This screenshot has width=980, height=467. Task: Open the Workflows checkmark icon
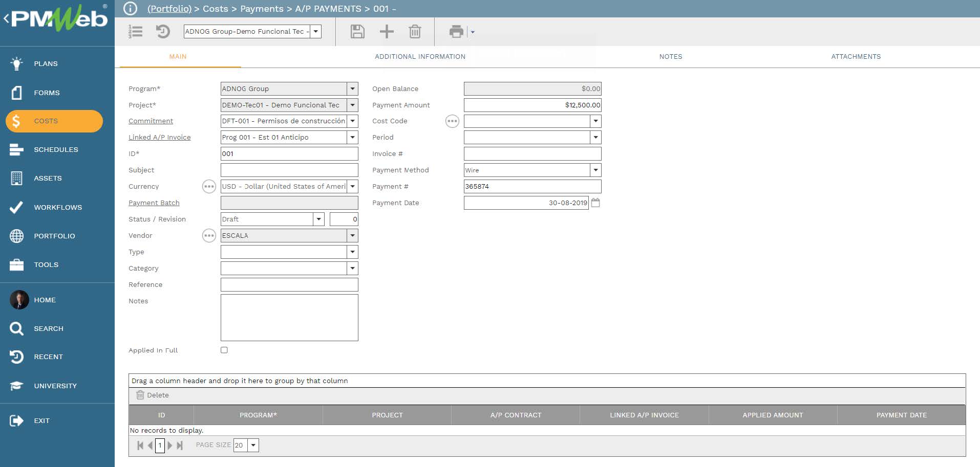click(x=16, y=207)
